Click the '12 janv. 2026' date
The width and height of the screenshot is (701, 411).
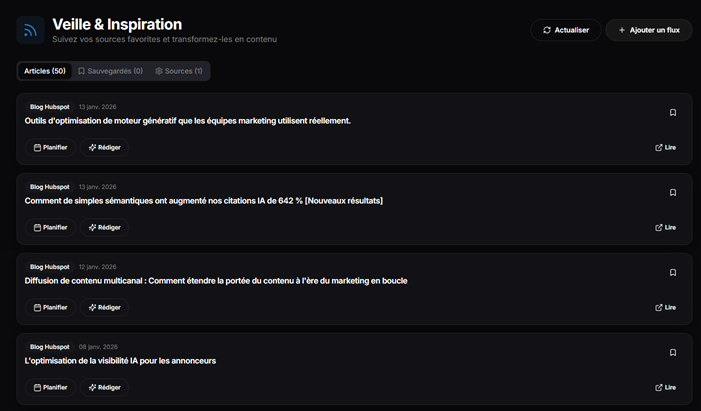point(97,267)
